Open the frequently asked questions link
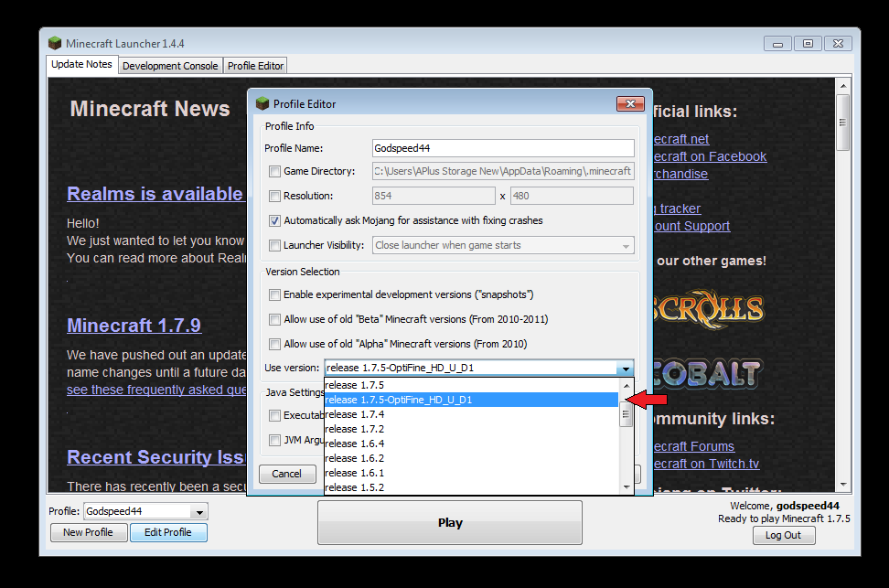The height and width of the screenshot is (588, 889). coord(156,390)
